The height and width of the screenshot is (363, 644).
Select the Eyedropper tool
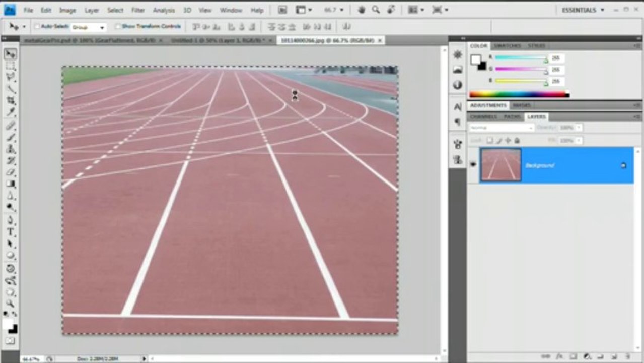pos(10,112)
